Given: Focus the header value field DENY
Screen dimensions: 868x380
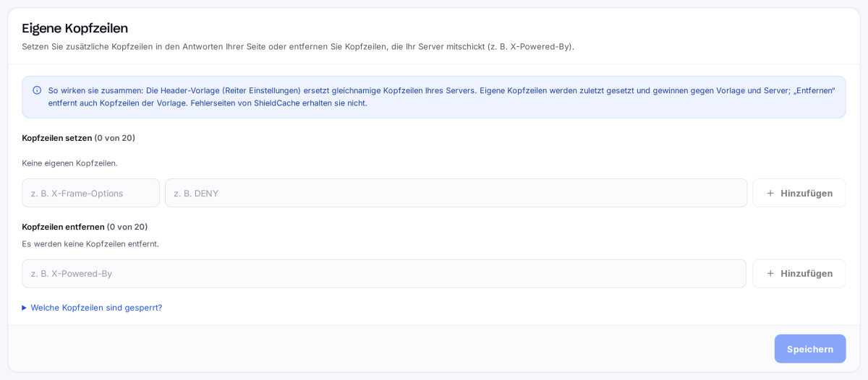Looking at the screenshot, I should (x=456, y=193).
